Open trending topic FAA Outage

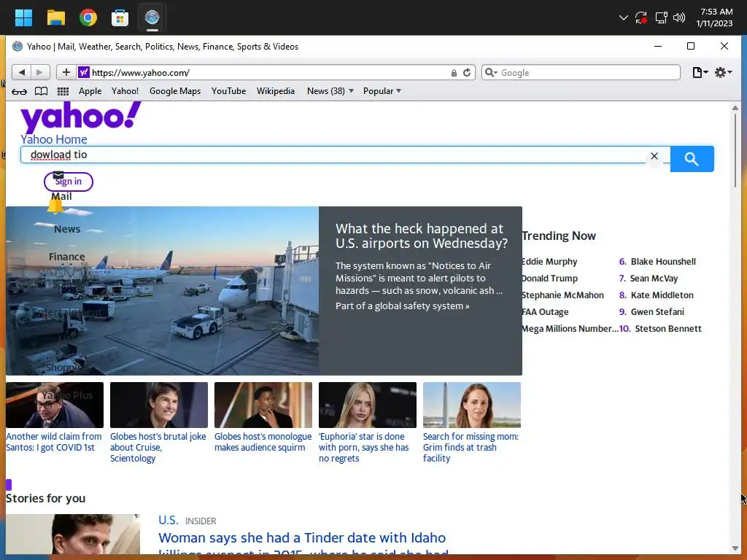click(x=545, y=311)
